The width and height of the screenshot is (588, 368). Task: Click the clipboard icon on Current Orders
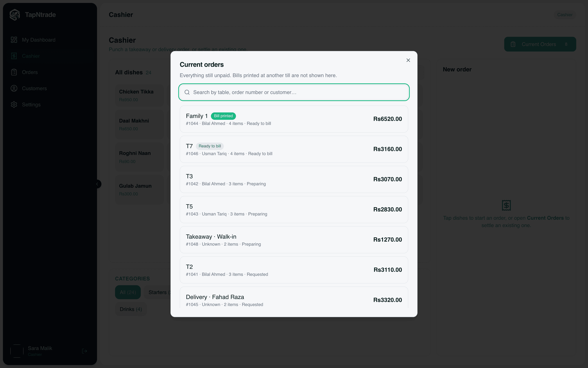click(513, 44)
